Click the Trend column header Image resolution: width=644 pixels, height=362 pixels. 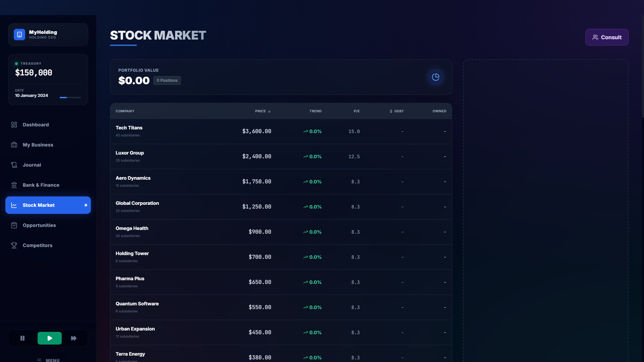(x=315, y=111)
